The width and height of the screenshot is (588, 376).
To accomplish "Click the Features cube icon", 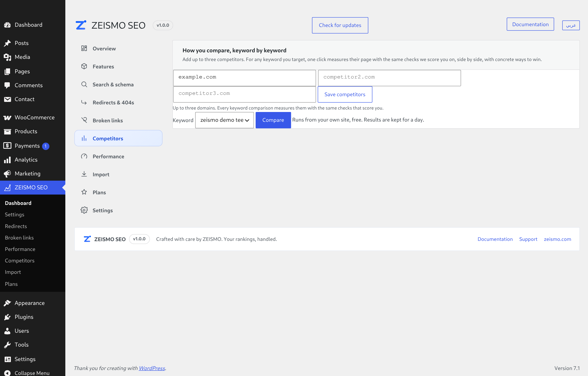I will click(84, 66).
